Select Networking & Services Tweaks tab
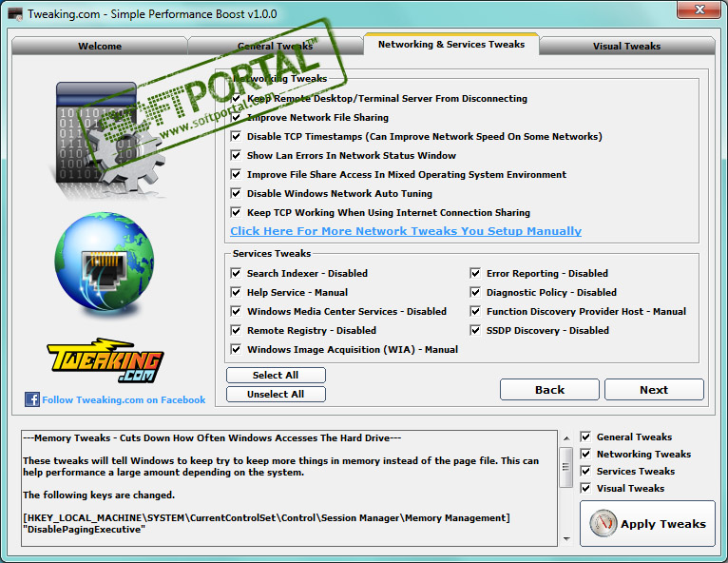 (451, 44)
